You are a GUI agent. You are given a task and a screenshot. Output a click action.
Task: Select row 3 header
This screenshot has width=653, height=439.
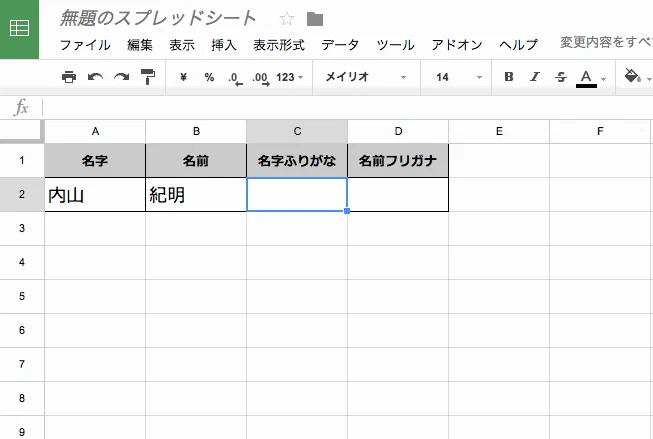click(22, 228)
